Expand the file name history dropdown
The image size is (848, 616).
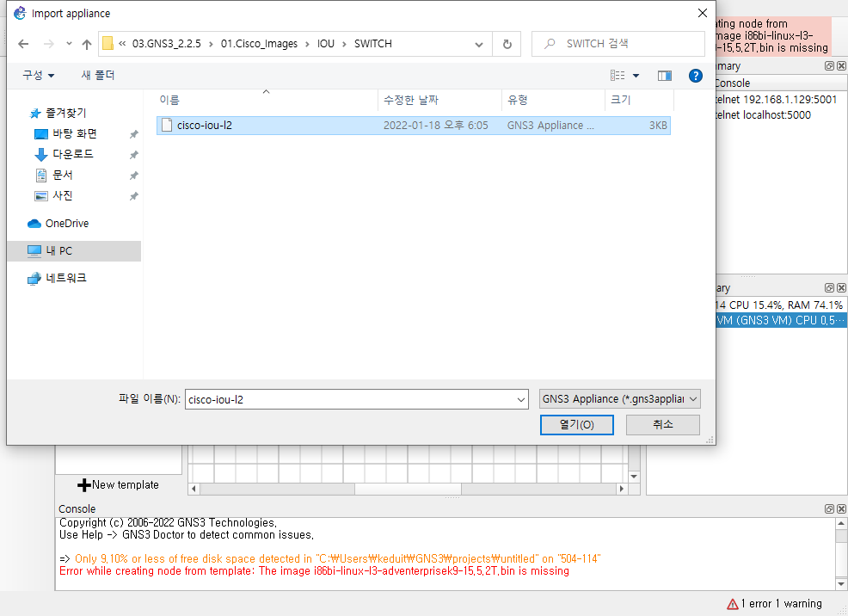521,400
